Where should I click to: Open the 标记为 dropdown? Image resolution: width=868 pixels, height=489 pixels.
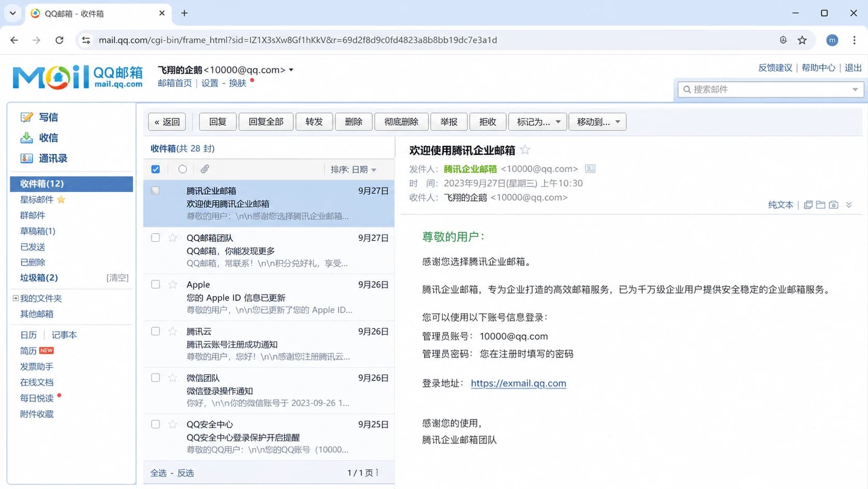pyautogui.click(x=537, y=122)
